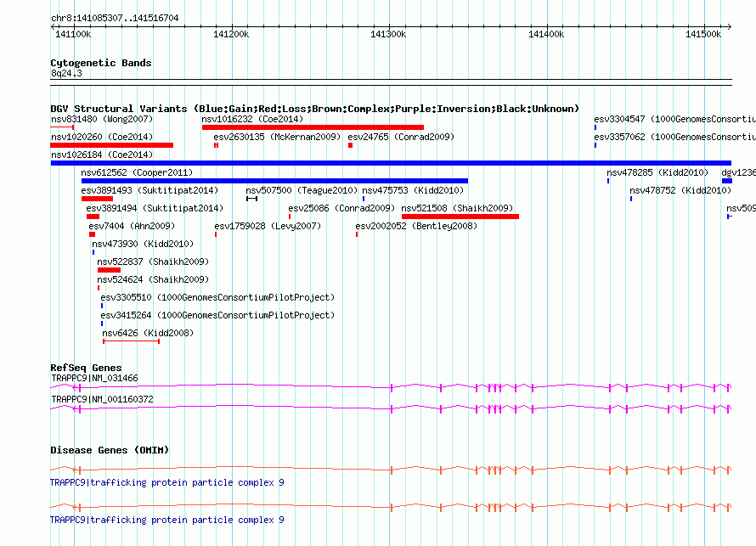756x546 pixels.
Task: Open the esv3891494 (Suktitipat2014) variant label
Action: click(x=155, y=208)
